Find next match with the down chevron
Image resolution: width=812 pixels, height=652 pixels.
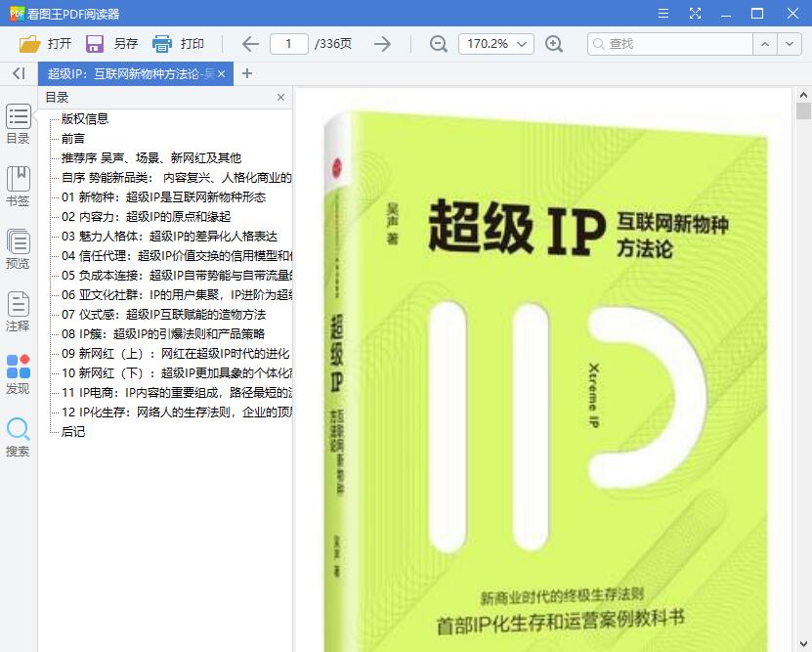(x=790, y=44)
